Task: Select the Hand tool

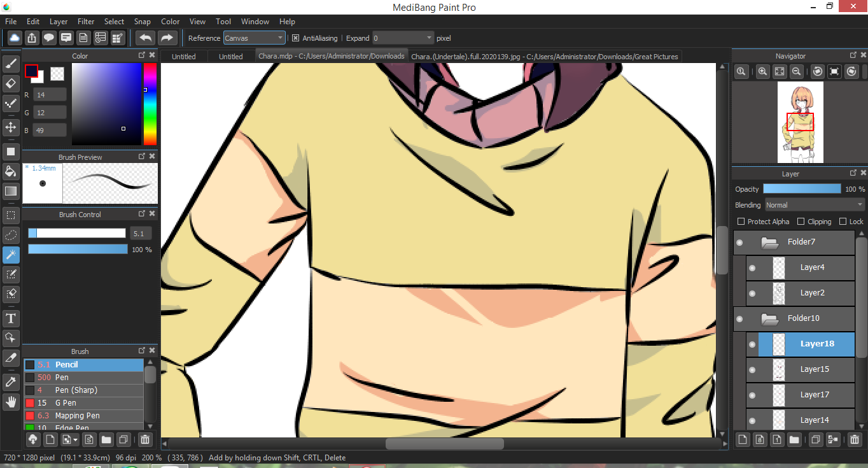Action: point(11,402)
